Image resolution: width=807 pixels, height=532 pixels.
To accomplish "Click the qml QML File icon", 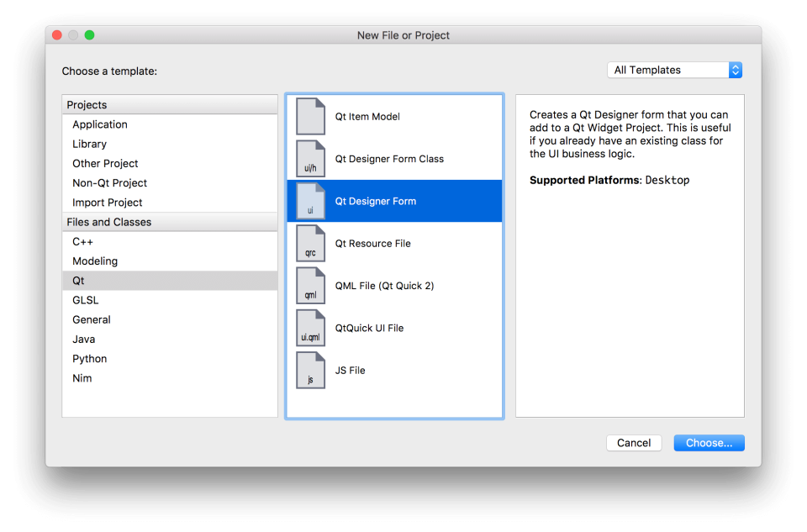I will [310, 286].
